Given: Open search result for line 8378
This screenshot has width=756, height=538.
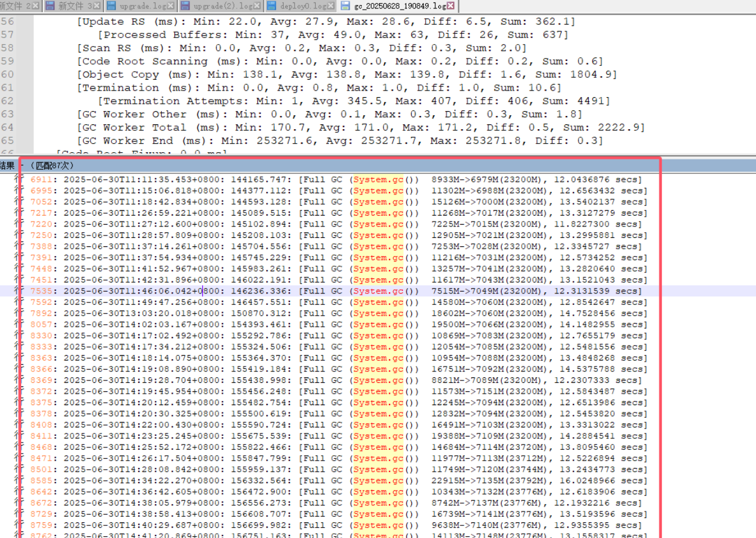Looking at the screenshot, I should [x=339, y=414].
